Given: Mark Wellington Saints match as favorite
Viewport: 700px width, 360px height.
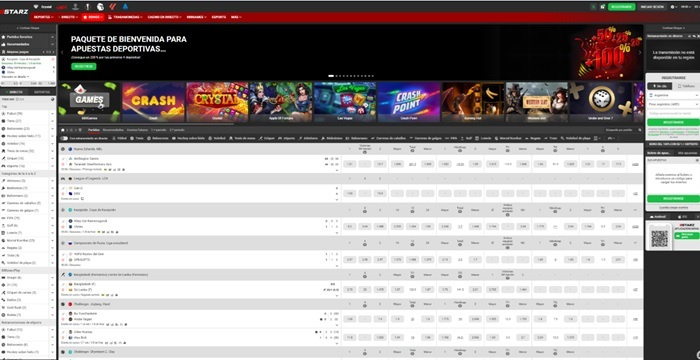Looking at the screenshot, I should coord(63,159).
